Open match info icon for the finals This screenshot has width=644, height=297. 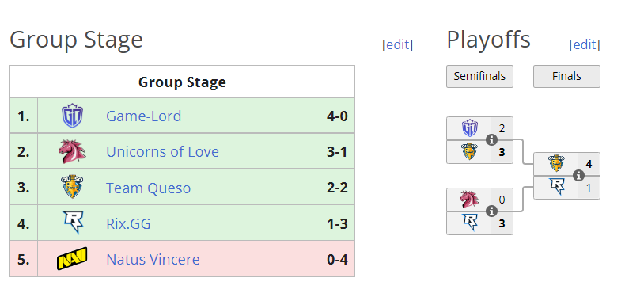tap(578, 176)
